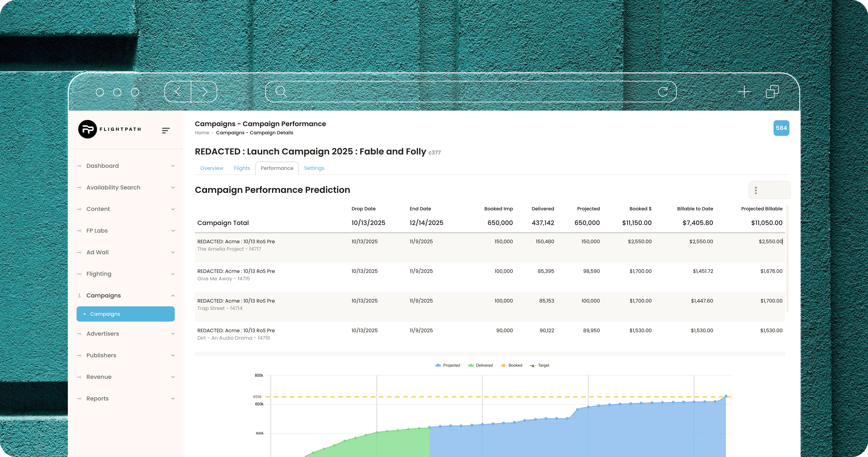Collapse sidebar with the hamburger menu icon
The height and width of the screenshot is (457, 868).
point(165,130)
